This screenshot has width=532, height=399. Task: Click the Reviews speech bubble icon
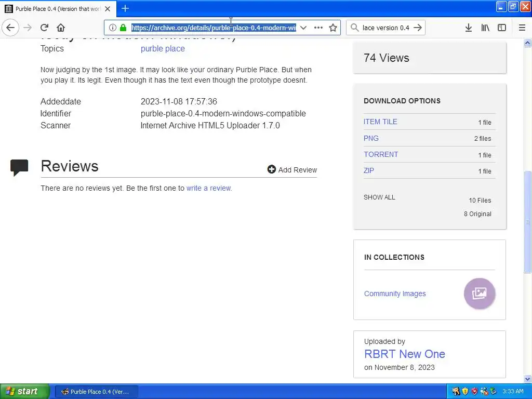coord(19,168)
